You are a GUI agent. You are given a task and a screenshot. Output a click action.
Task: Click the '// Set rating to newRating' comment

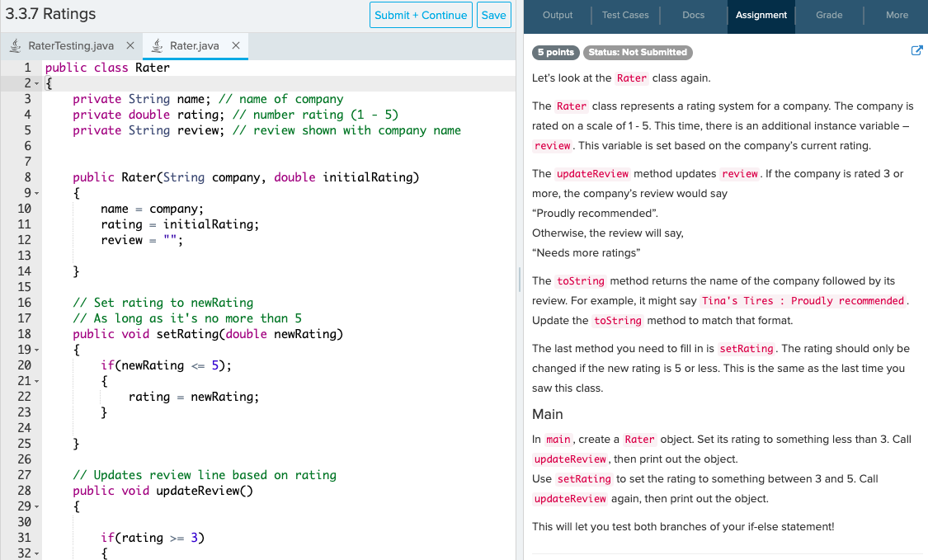[x=163, y=303]
